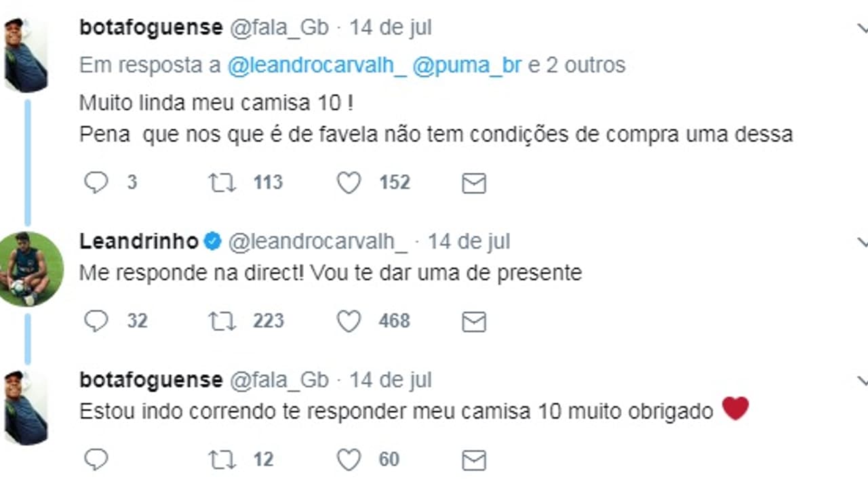The height and width of the screenshot is (488, 868).
Task: Like the tweet with 152 likes
Action: coord(349,182)
